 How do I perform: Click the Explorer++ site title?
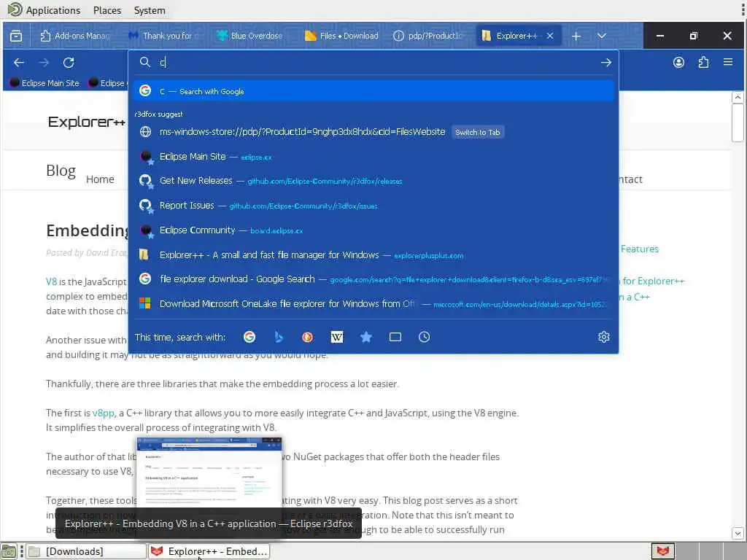tap(86, 122)
